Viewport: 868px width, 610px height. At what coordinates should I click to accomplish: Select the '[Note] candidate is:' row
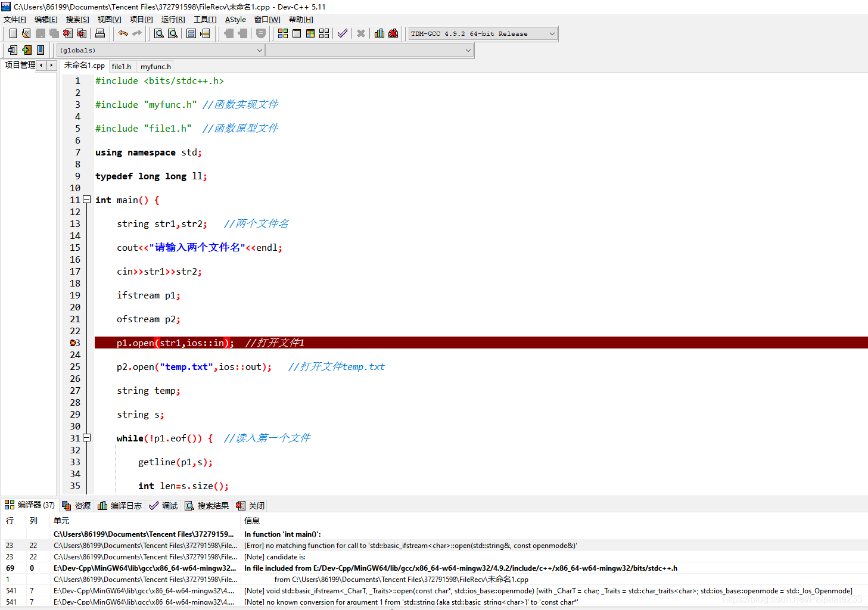click(434, 556)
